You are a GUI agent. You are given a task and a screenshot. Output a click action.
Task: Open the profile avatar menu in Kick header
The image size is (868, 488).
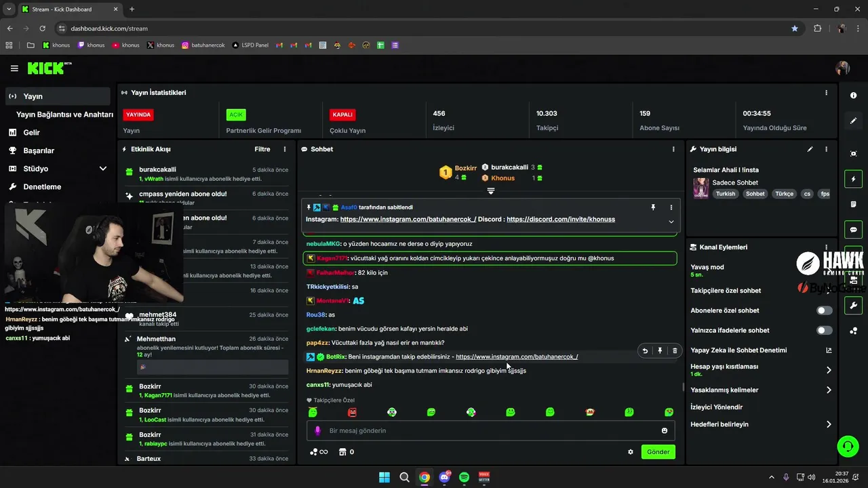click(x=843, y=68)
